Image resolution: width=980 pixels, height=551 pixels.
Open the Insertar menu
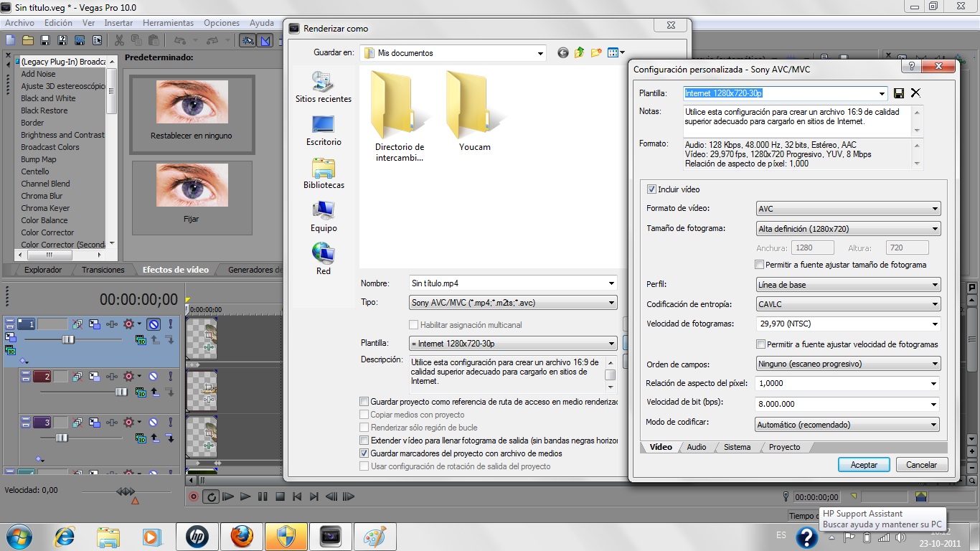pos(118,23)
